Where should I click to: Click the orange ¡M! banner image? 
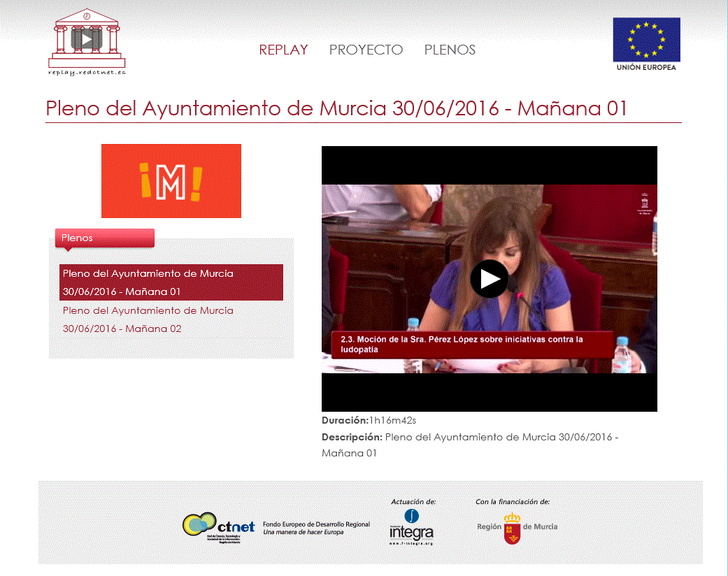[x=171, y=181]
